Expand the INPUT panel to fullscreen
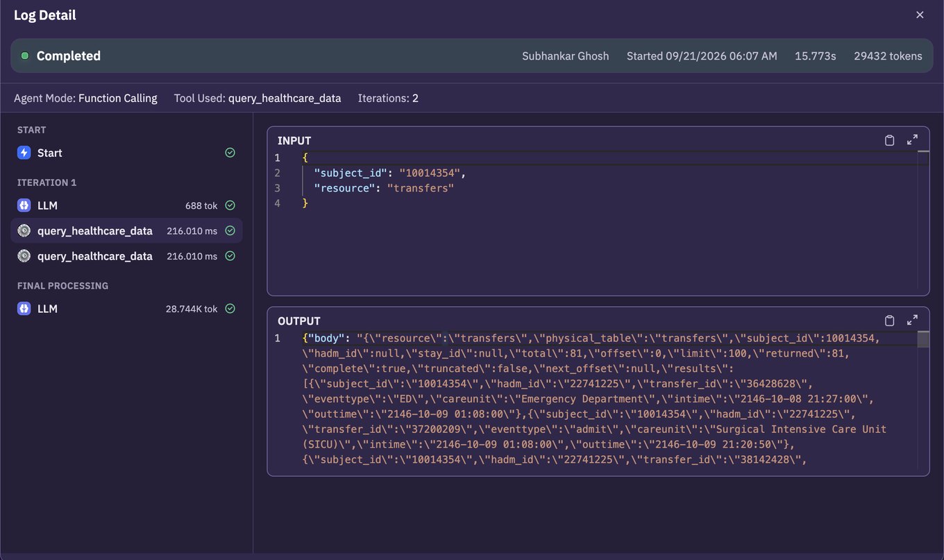The image size is (944, 560). click(913, 140)
